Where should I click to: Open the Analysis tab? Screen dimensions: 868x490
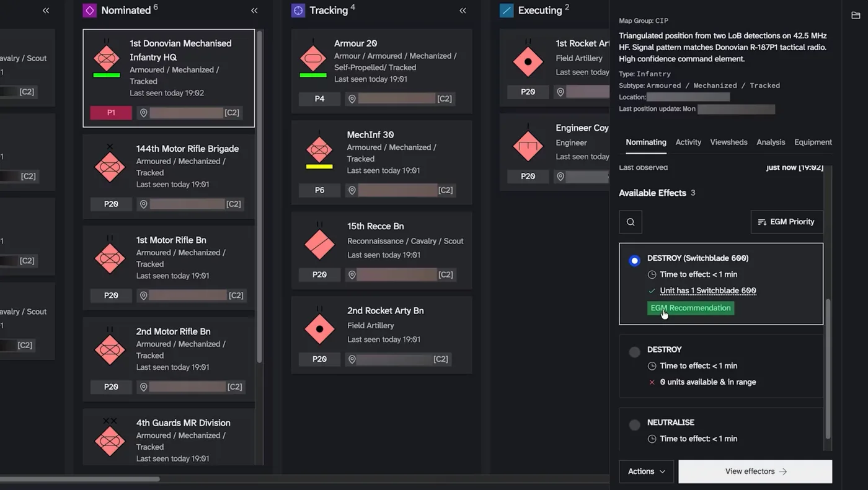click(x=771, y=142)
